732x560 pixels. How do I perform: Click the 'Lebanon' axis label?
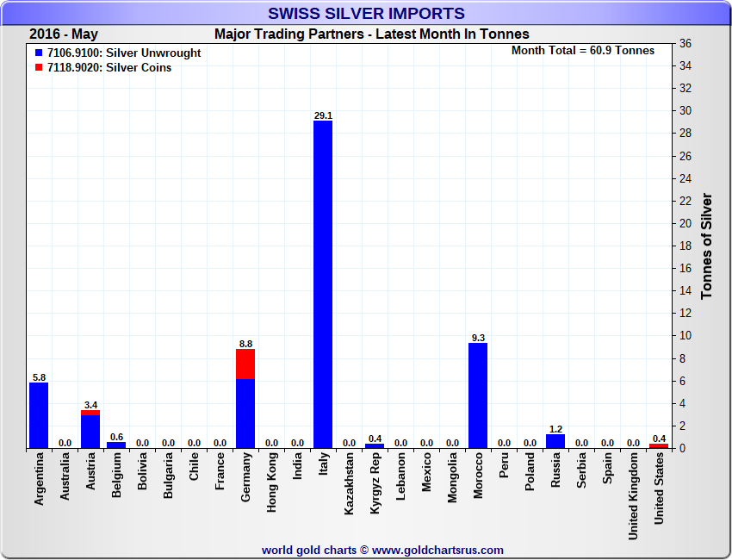[x=400, y=476]
